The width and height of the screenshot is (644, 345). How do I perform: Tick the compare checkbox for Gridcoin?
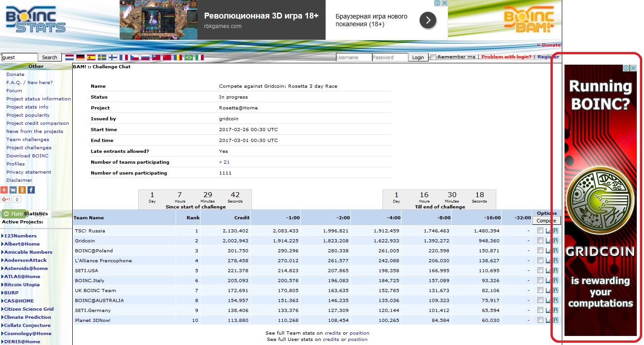tap(540, 241)
